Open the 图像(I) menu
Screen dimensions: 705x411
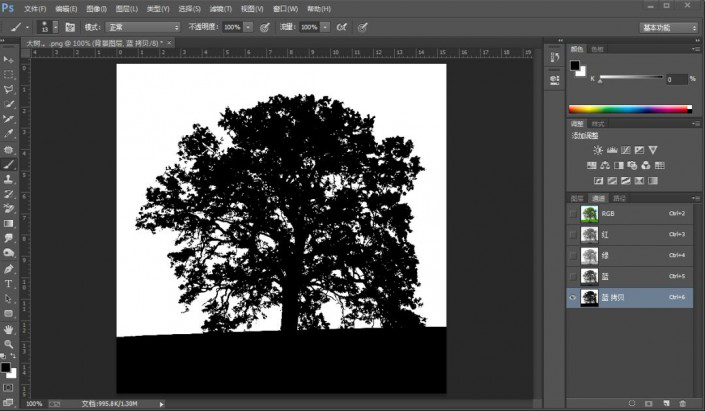[96, 8]
